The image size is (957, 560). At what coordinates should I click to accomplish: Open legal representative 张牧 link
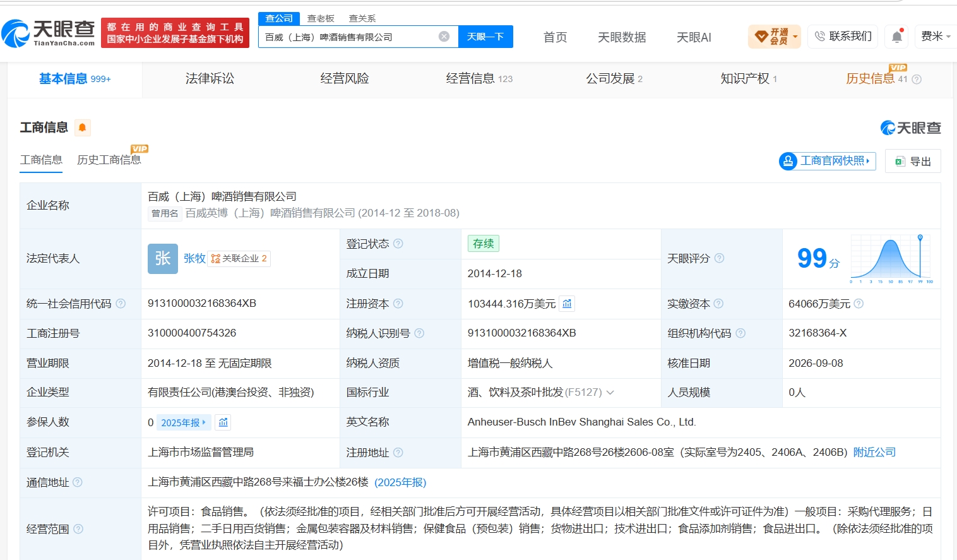point(194,258)
